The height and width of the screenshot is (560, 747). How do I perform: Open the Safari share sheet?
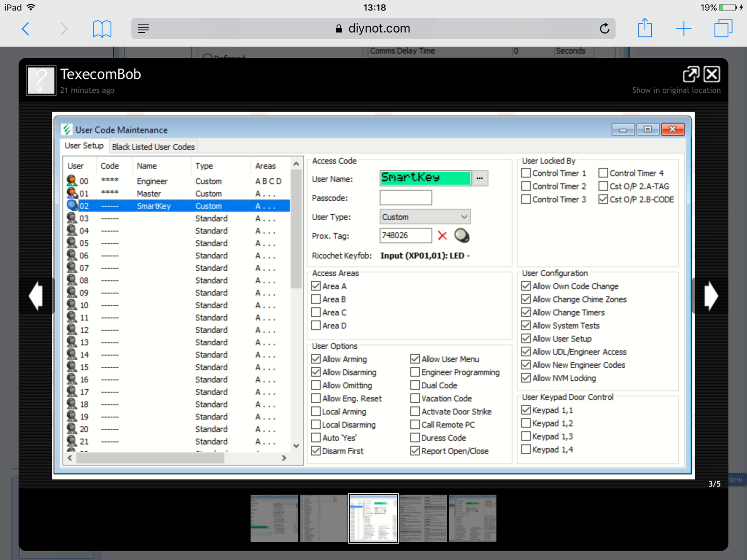point(645,28)
